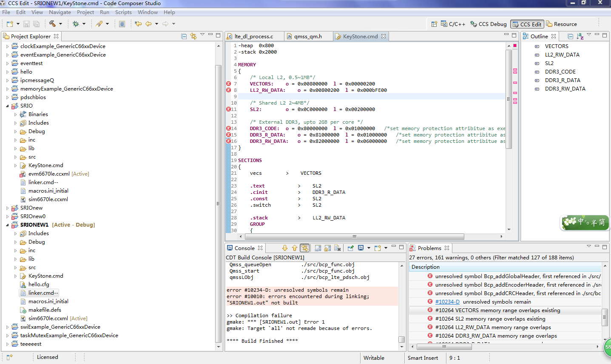
Task: Switch to the lte_dl_process.c editor tab
Action: pyautogui.click(x=253, y=37)
